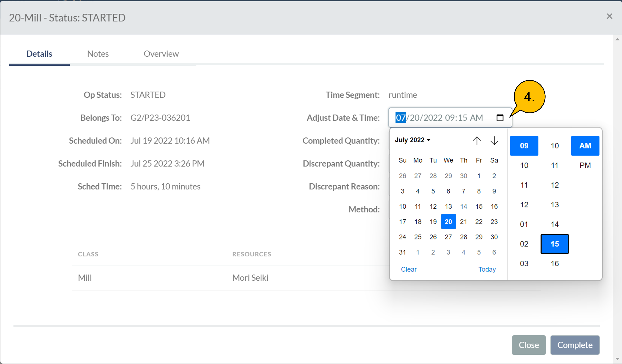Go to next month with down arrow
This screenshot has height=364, width=622.
pyautogui.click(x=494, y=141)
